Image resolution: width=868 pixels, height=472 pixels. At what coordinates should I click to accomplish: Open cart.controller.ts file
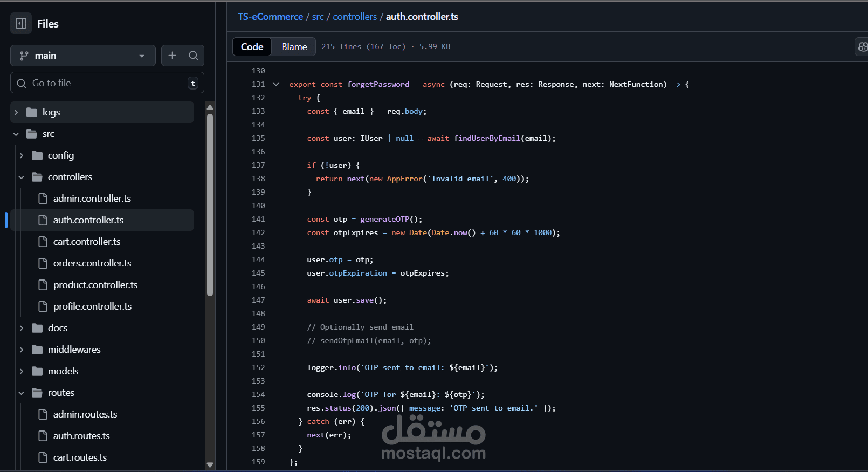[x=87, y=242]
